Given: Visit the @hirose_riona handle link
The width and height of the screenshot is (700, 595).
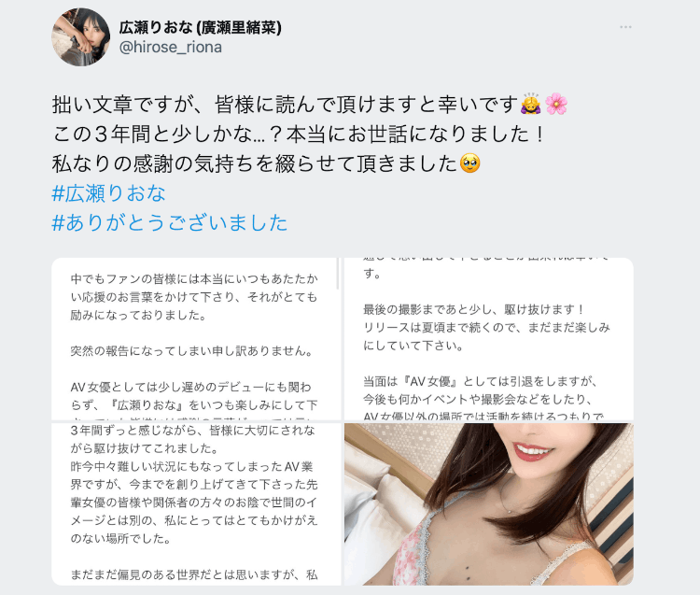Looking at the screenshot, I should click(171, 47).
